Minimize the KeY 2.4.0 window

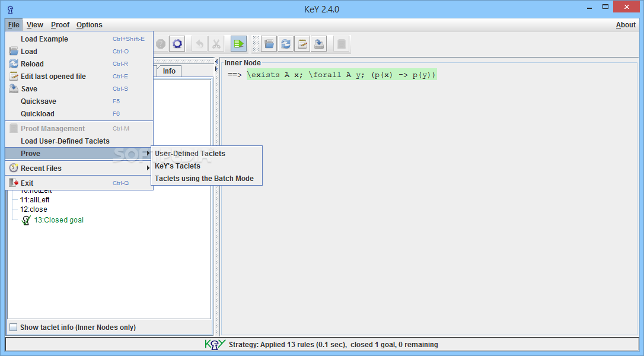(x=589, y=7)
